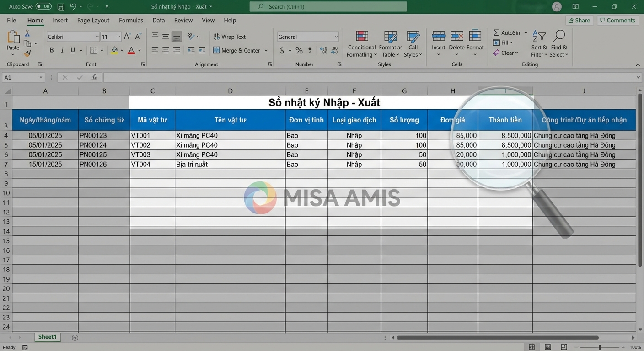
Task: Toggle the Auto Save switch
Action: [43, 7]
